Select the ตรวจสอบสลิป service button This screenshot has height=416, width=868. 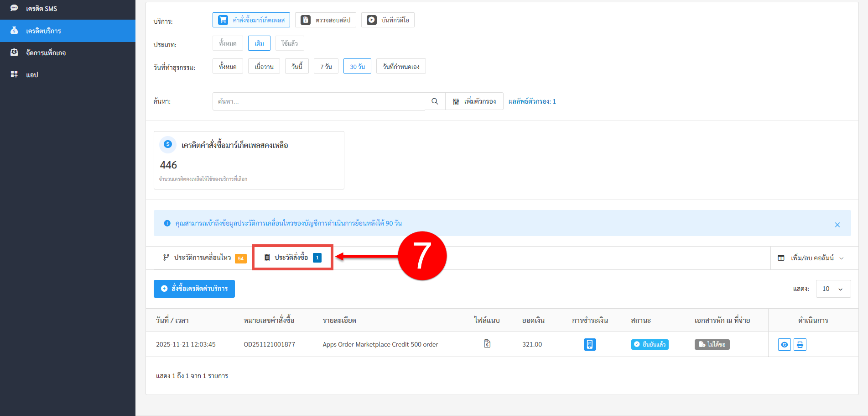[x=326, y=20]
